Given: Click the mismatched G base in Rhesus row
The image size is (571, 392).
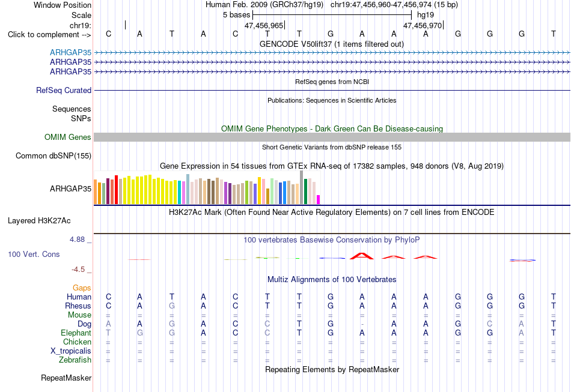Looking at the screenshot, I should [x=171, y=306].
